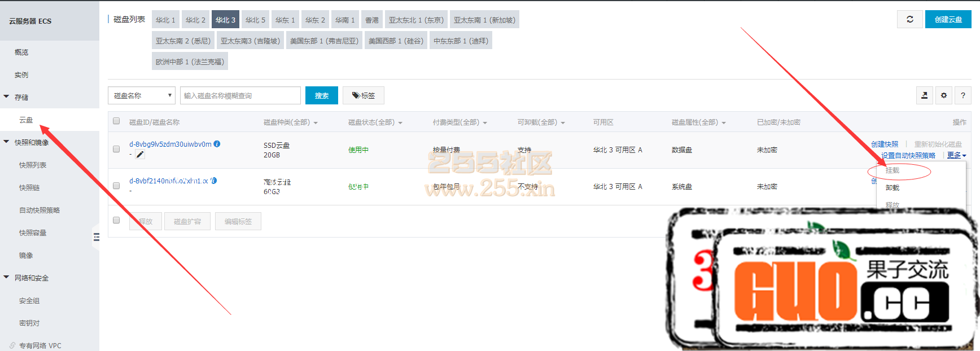Screen dimensions: 980x351
Task: Expand the 磁盘种类(全部) column filter
Action: pos(290,122)
